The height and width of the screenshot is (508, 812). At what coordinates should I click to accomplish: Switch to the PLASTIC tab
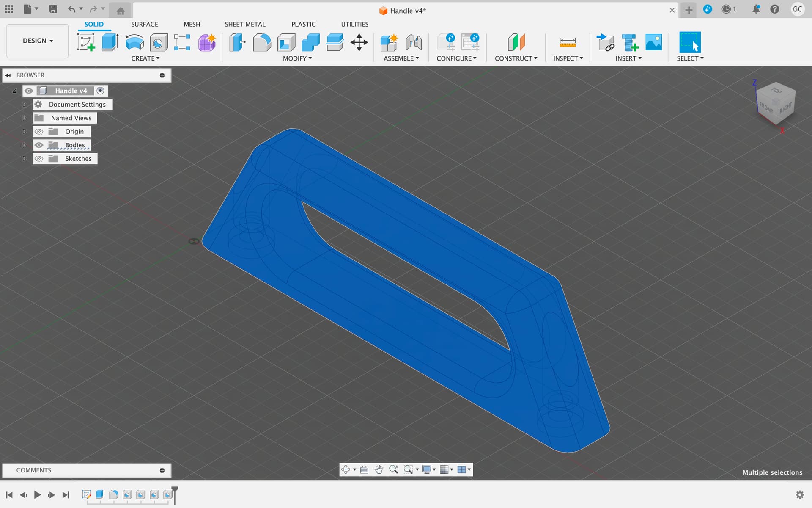tap(303, 24)
